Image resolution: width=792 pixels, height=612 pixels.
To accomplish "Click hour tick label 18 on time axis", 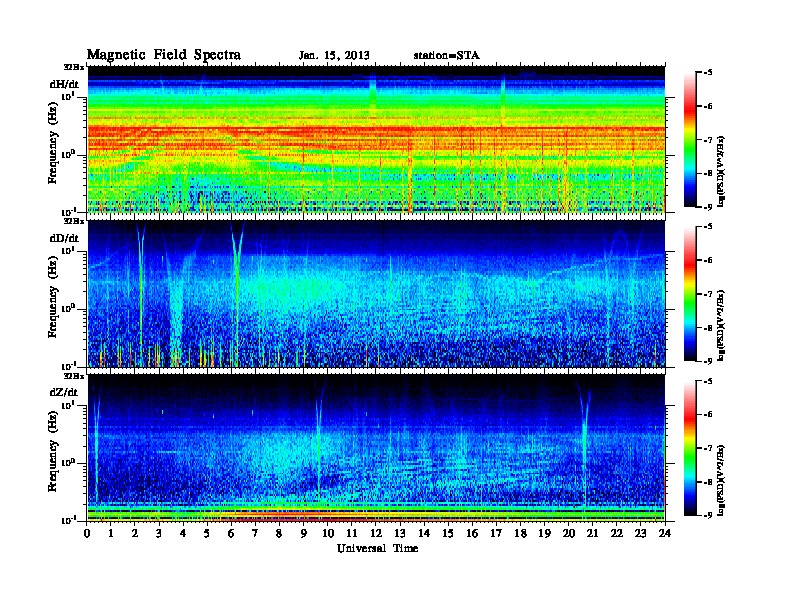I will (520, 533).
